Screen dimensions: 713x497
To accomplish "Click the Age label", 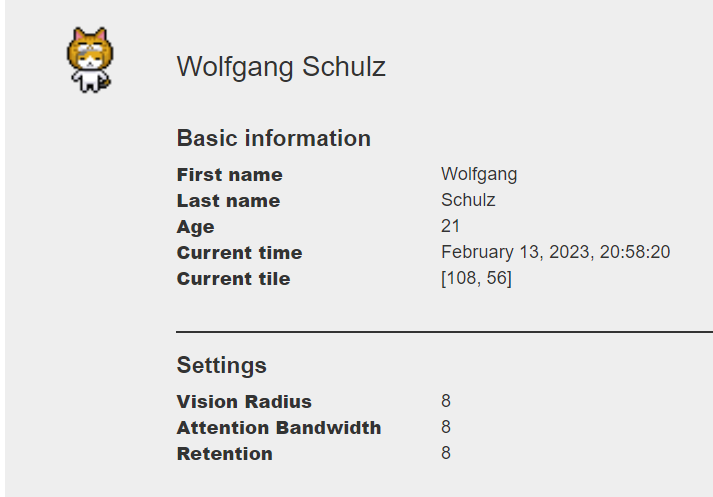I will pyautogui.click(x=195, y=227).
